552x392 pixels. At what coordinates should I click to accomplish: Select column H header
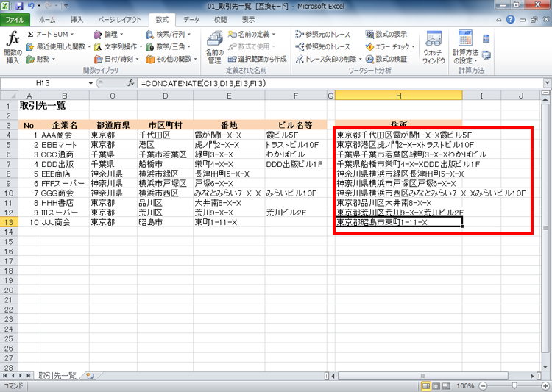(x=398, y=96)
